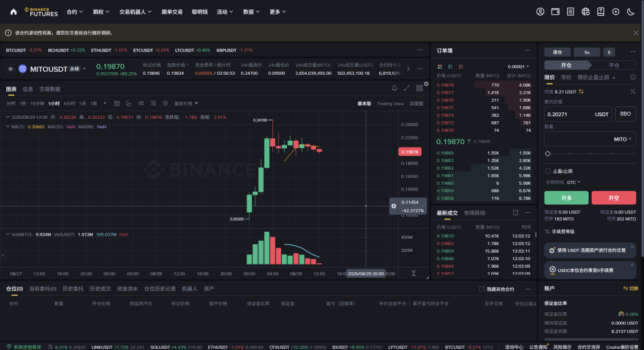Click the BBO button
This screenshot has height=350, width=644.
click(x=625, y=114)
